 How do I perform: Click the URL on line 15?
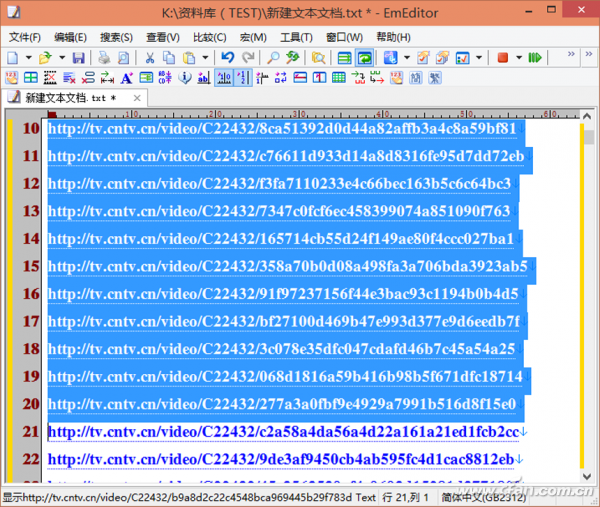tap(287, 266)
